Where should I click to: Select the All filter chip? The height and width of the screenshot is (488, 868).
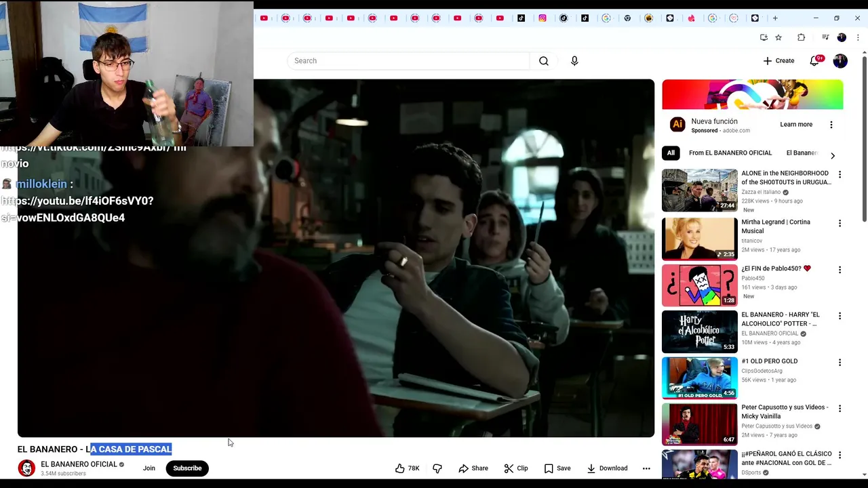tap(671, 153)
